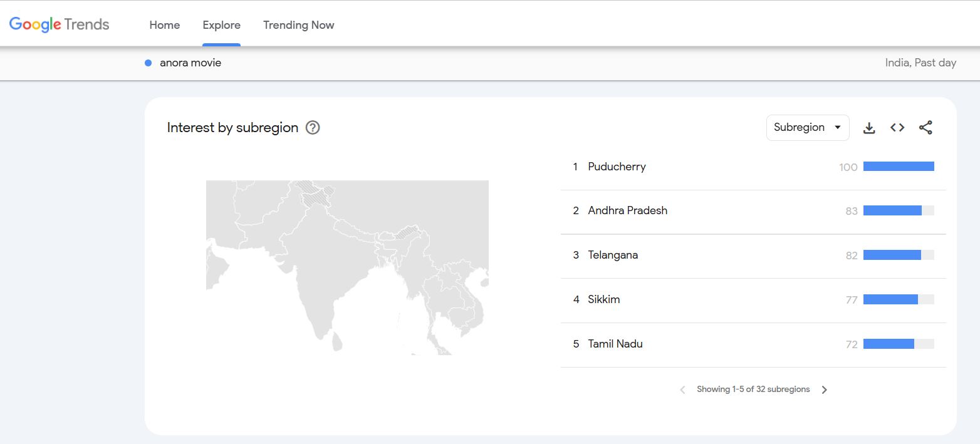Open the Trending Now tab
The width and height of the screenshot is (980, 444).
click(x=298, y=25)
